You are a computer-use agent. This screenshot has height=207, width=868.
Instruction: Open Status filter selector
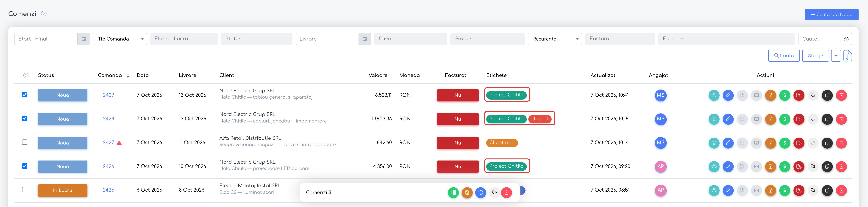click(256, 39)
